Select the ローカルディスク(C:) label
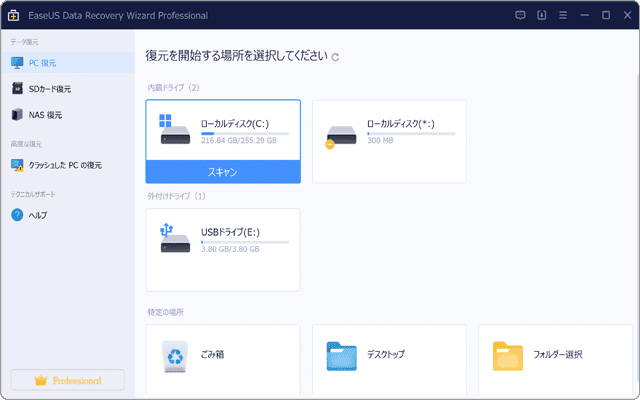This screenshot has height=400, width=640. [235, 124]
